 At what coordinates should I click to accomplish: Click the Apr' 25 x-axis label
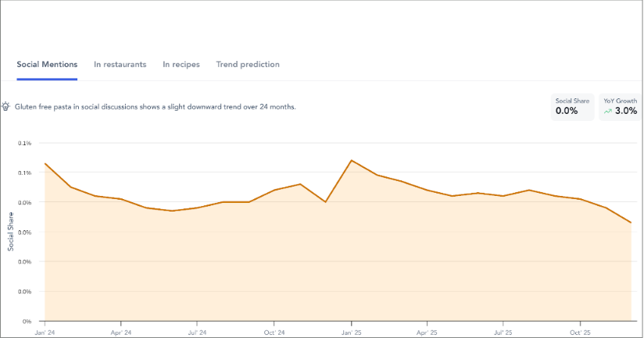point(428,331)
